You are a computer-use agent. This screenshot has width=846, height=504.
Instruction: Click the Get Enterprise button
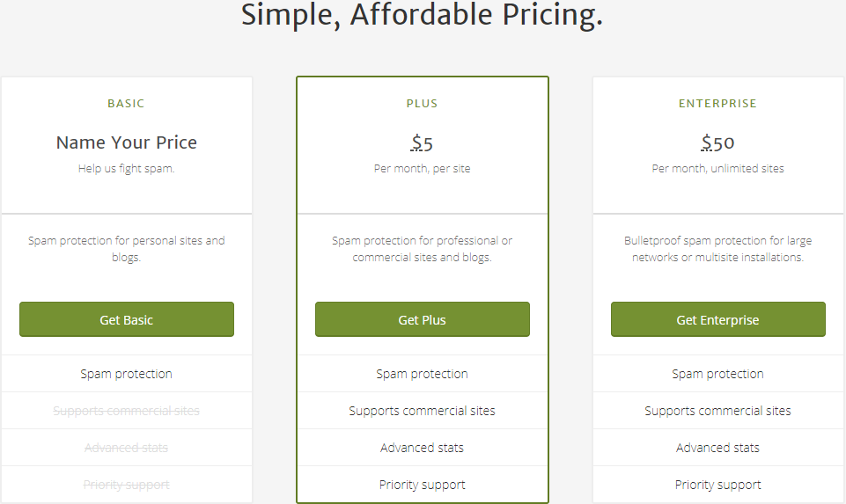pos(718,319)
